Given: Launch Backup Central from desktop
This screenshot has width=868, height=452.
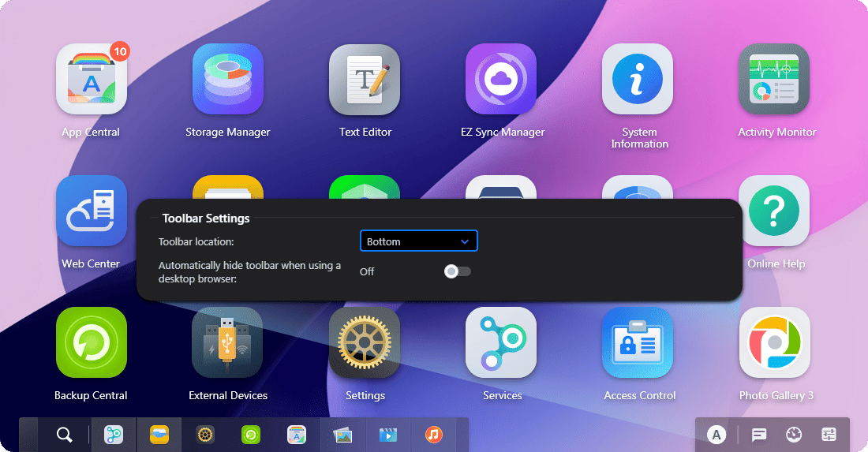Looking at the screenshot, I should (x=92, y=342).
